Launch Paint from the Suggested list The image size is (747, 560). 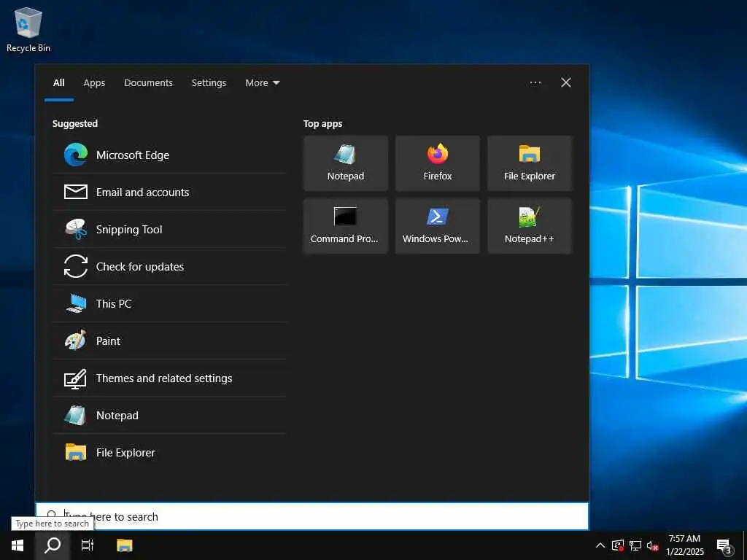pos(169,341)
